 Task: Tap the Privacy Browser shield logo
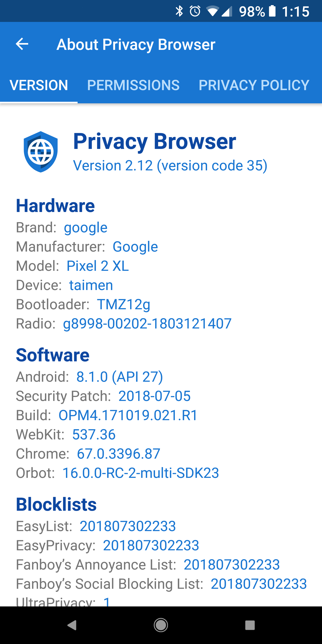[41, 152]
